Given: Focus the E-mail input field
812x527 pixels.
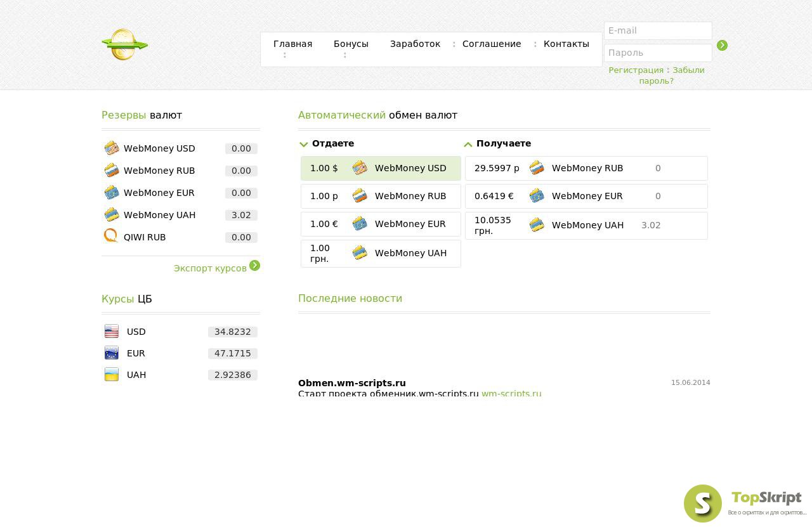Looking at the screenshot, I should tap(658, 30).
